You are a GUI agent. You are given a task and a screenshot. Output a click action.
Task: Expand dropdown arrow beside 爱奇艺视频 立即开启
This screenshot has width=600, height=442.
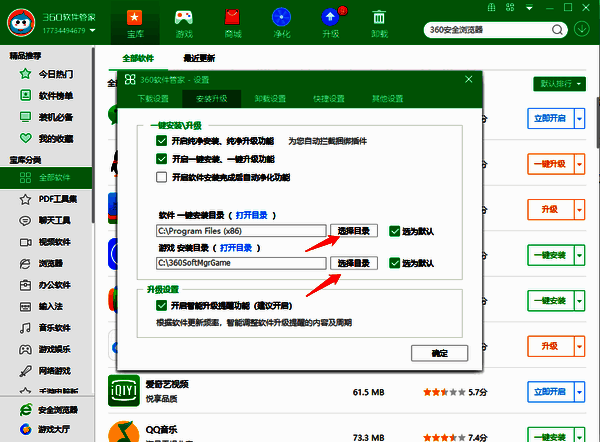pos(579,392)
